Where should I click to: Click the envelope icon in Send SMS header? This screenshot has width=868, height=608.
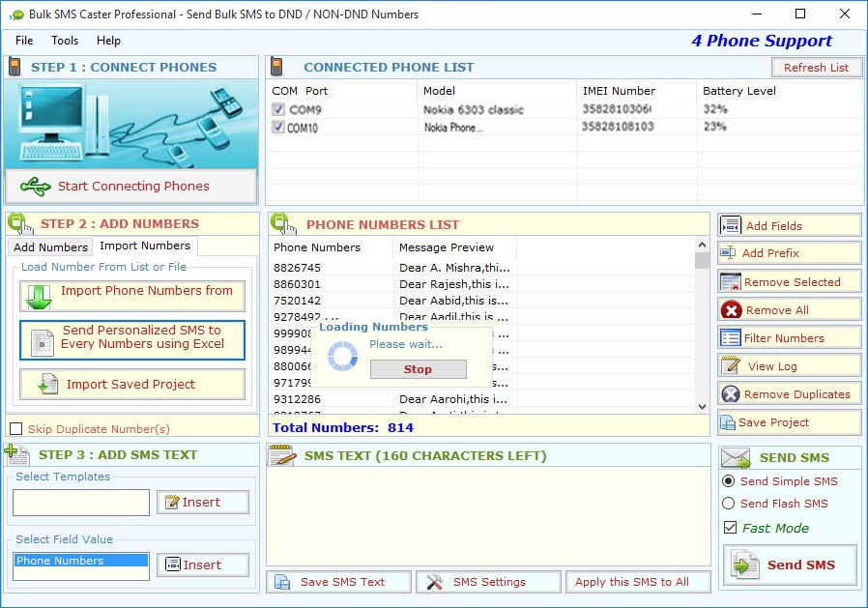point(736,458)
